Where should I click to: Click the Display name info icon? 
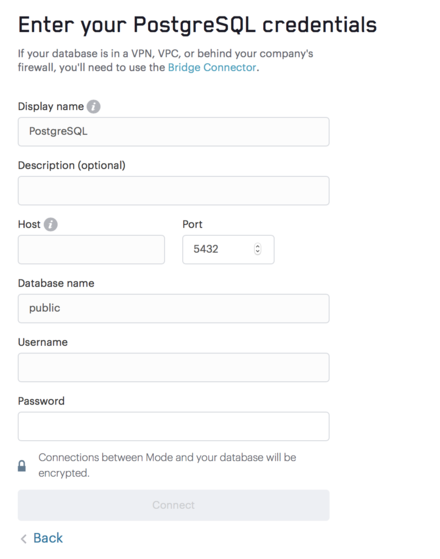click(93, 106)
